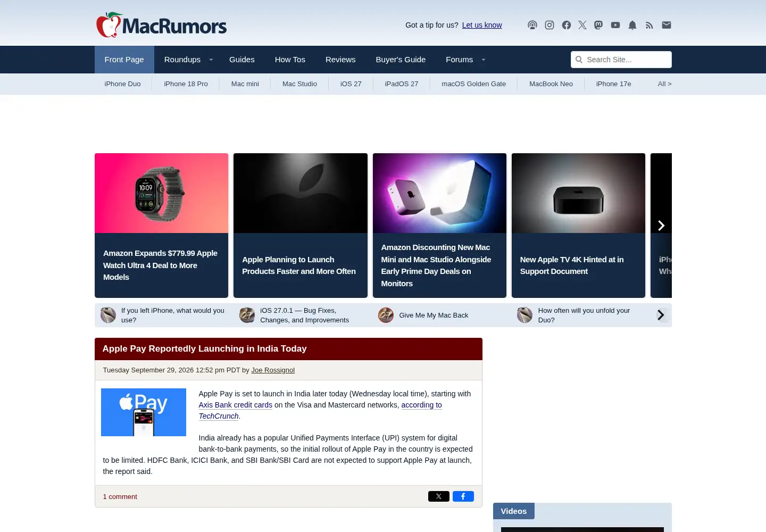Viewport: 766px width, 532px height.
Task: Open the Facebook icon in header
Action: pyautogui.click(x=567, y=25)
